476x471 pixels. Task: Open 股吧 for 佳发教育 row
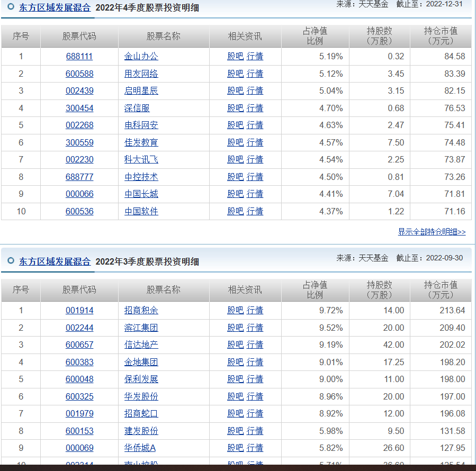pos(235,142)
